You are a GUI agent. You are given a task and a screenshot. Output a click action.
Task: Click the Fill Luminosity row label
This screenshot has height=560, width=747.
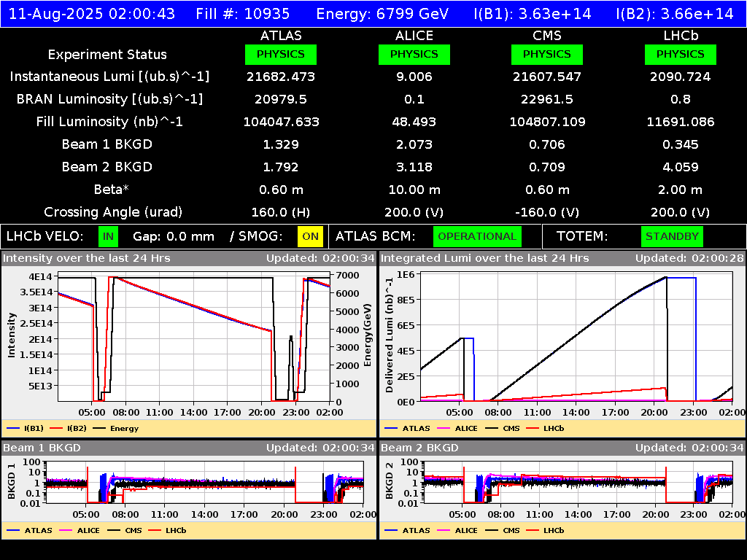(x=109, y=122)
